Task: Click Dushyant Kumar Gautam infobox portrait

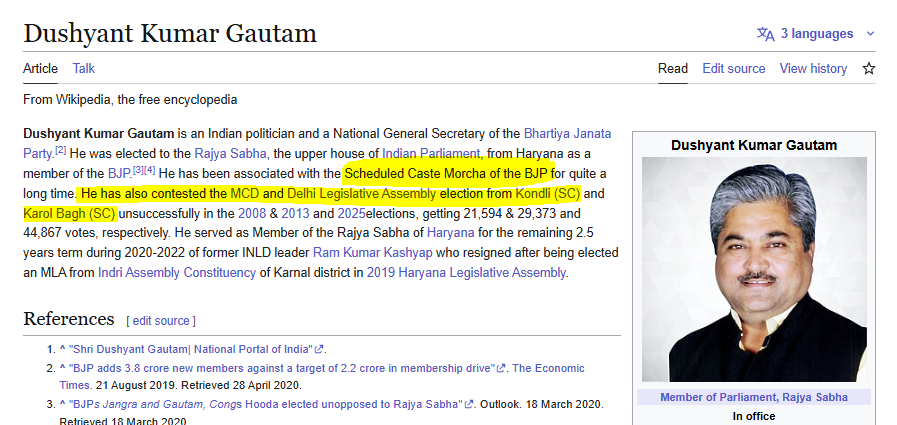Action: click(754, 269)
